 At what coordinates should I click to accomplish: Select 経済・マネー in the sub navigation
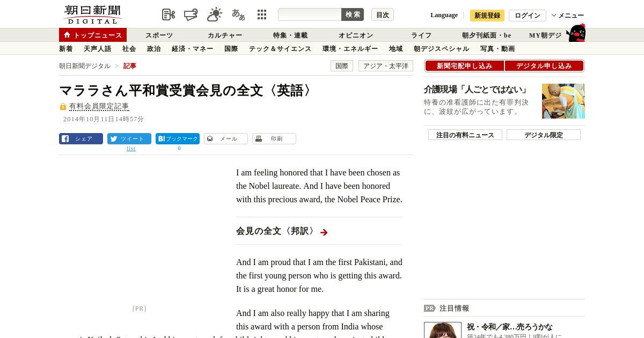click(193, 49)
